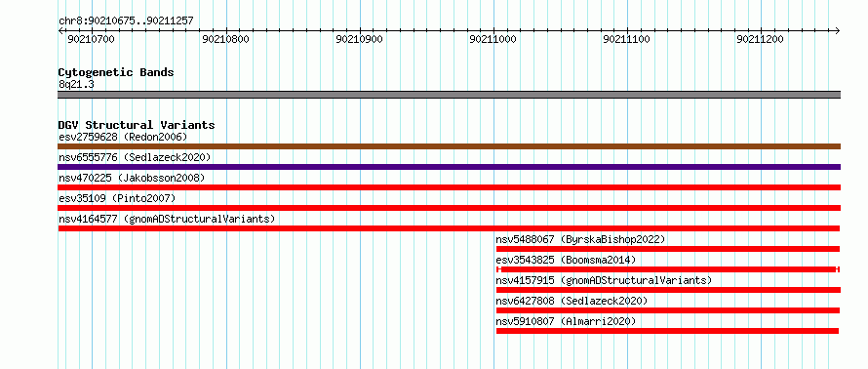This screenshot has width=868, height=369.
Task: Select the thin esv3543825 variant bar
Action: [668, 269]
